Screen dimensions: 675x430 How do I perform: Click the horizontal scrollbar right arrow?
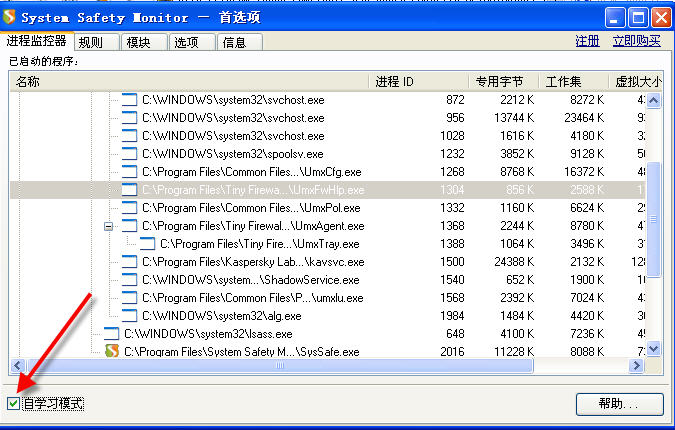pos(636,366)
